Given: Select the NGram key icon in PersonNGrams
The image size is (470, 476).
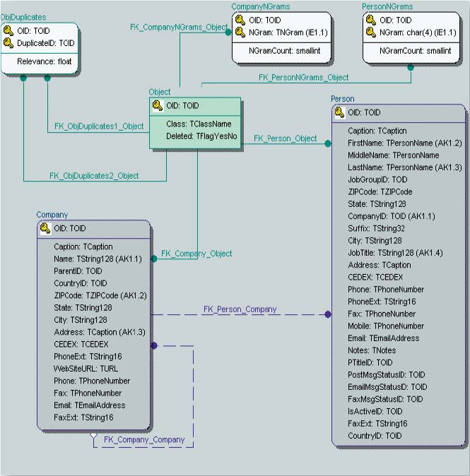Looking at the screenshot, I should click(371, 32).
